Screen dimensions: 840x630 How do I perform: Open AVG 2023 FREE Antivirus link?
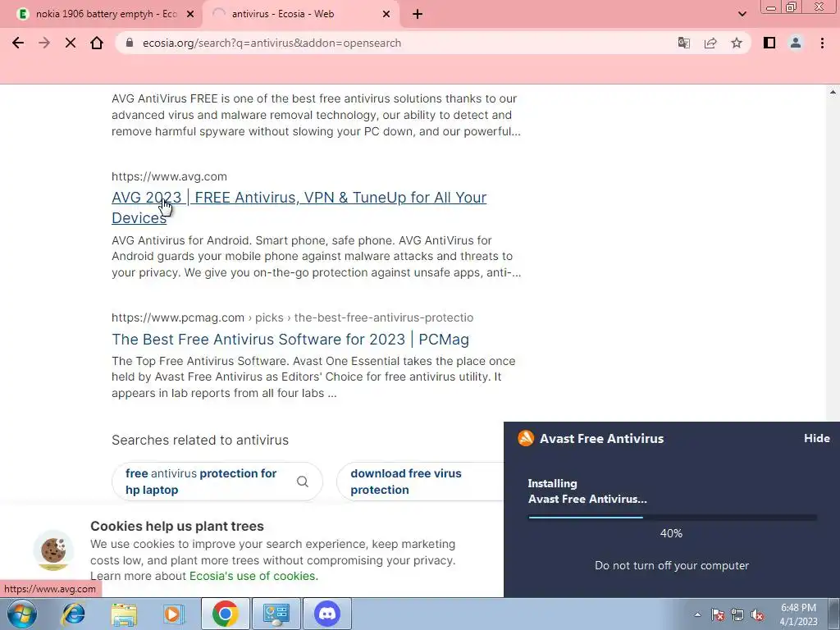click(299, 208)
